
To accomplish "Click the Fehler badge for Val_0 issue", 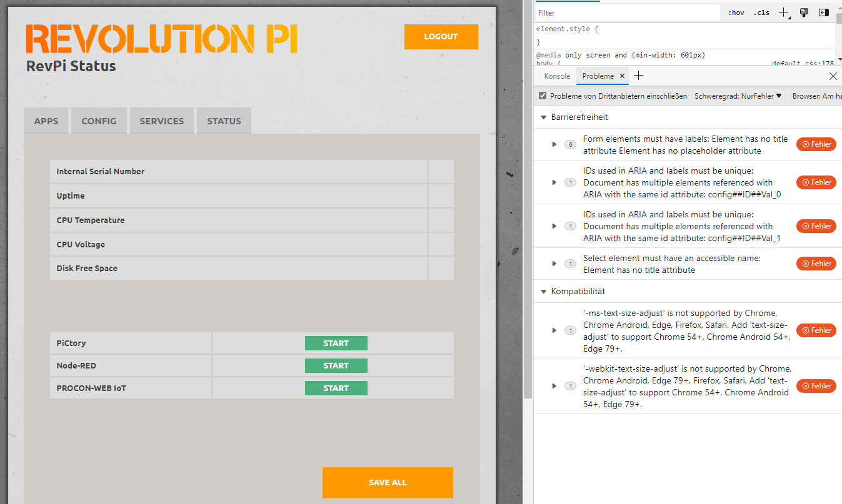I will (816, 182).
